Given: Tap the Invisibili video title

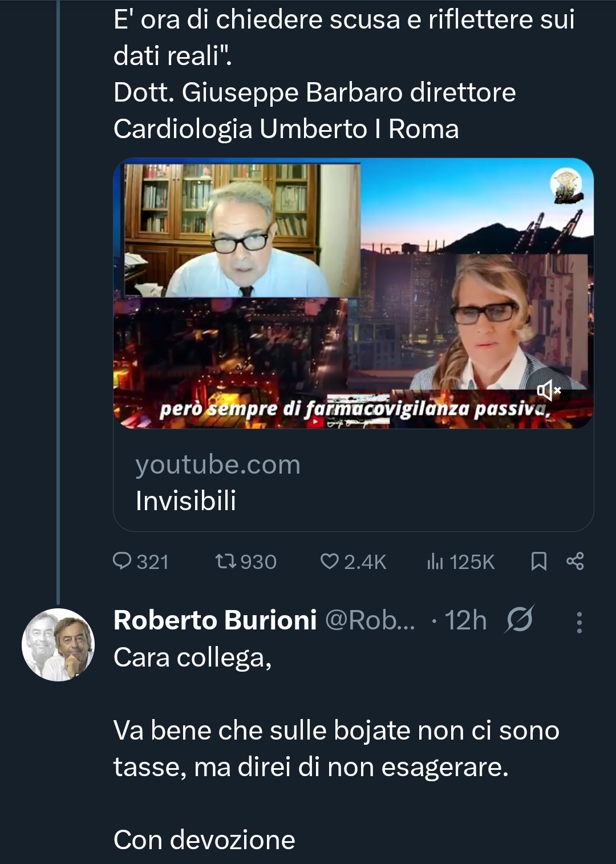Looking at the screenshot, I should [x=185, y=501].
